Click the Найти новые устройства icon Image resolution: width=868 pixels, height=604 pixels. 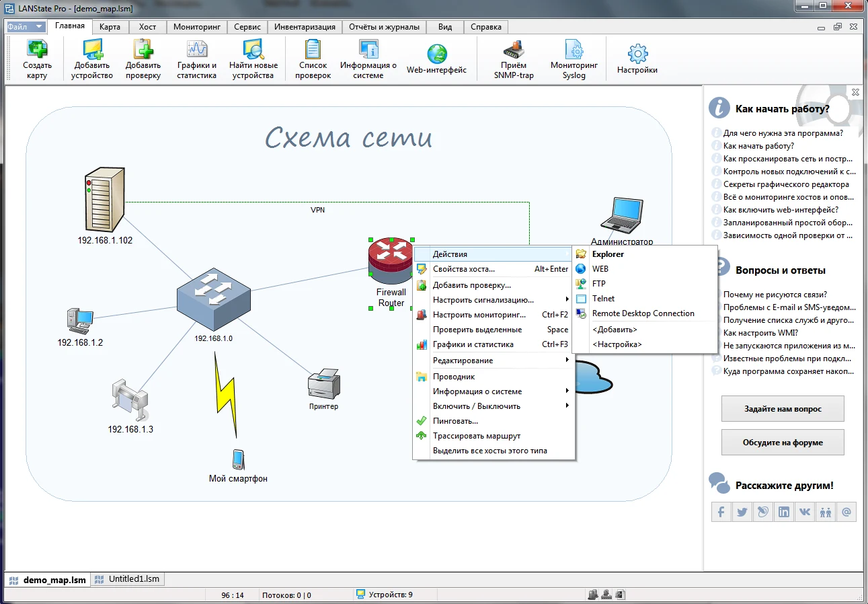pos(253,60)
